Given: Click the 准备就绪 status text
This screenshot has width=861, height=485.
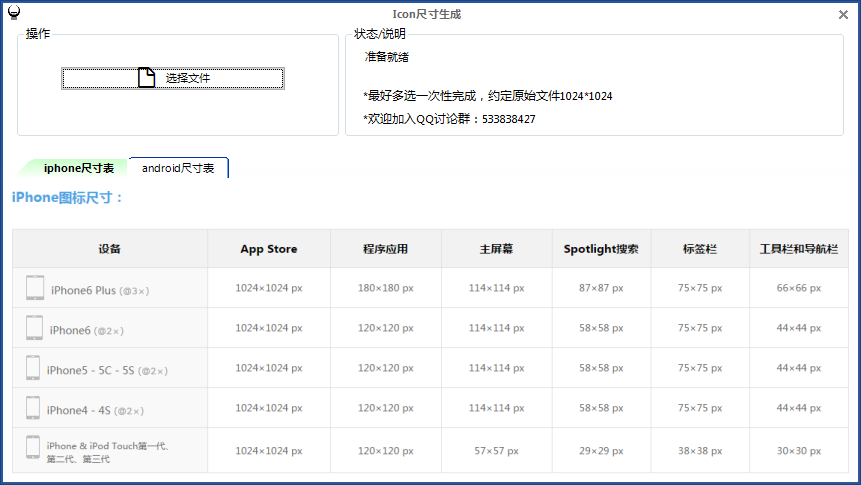Looking at the screenshot, I should point(387,57).
